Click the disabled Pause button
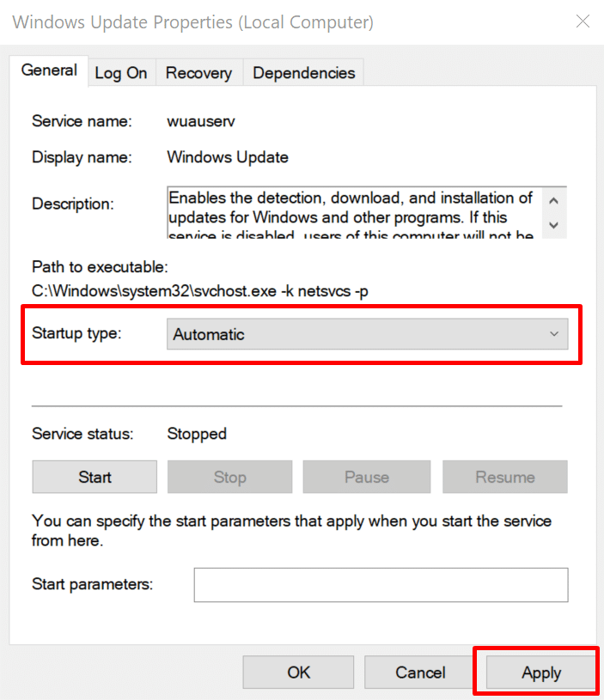Viewport: 604px width, 700px height. click(x=367, y=478)
